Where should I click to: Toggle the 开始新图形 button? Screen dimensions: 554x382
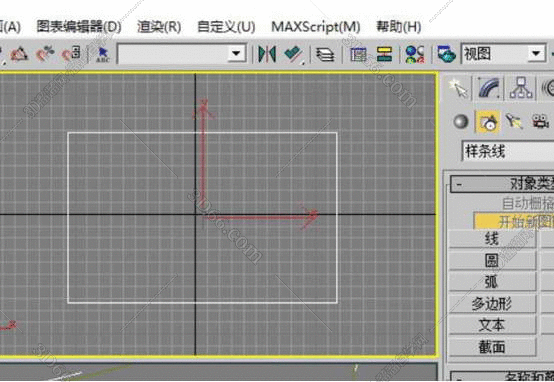coord(514,221)
